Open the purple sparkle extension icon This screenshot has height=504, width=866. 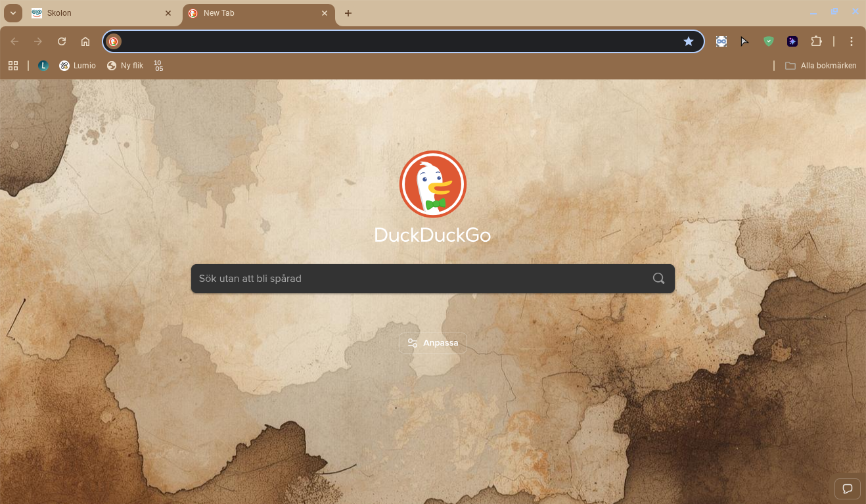792,41
